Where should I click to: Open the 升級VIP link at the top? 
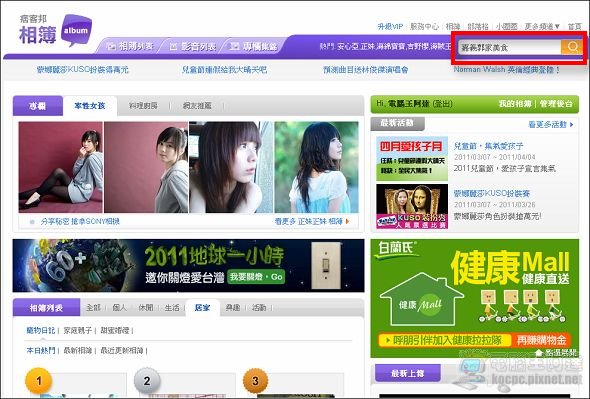390,26
